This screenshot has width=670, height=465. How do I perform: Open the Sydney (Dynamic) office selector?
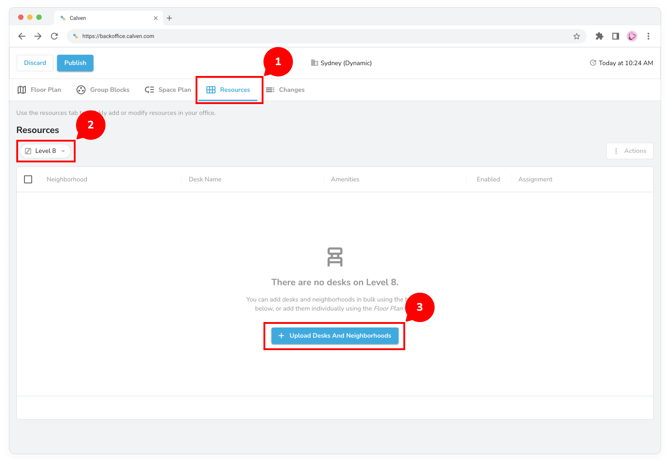coord(341,63)
